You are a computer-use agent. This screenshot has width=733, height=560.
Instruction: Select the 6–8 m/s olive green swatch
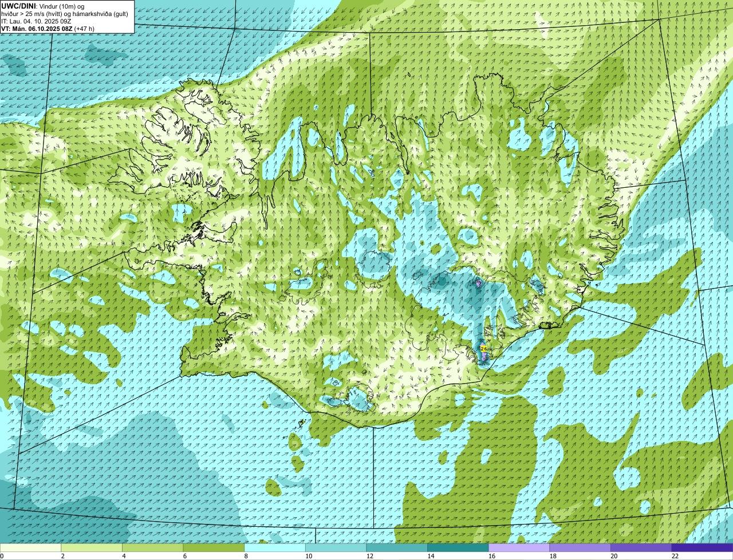pos(214,547)
